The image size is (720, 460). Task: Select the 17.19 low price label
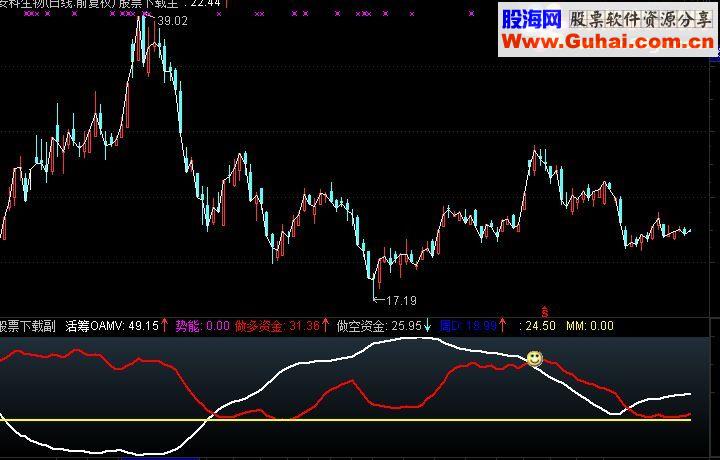(402, 301)
